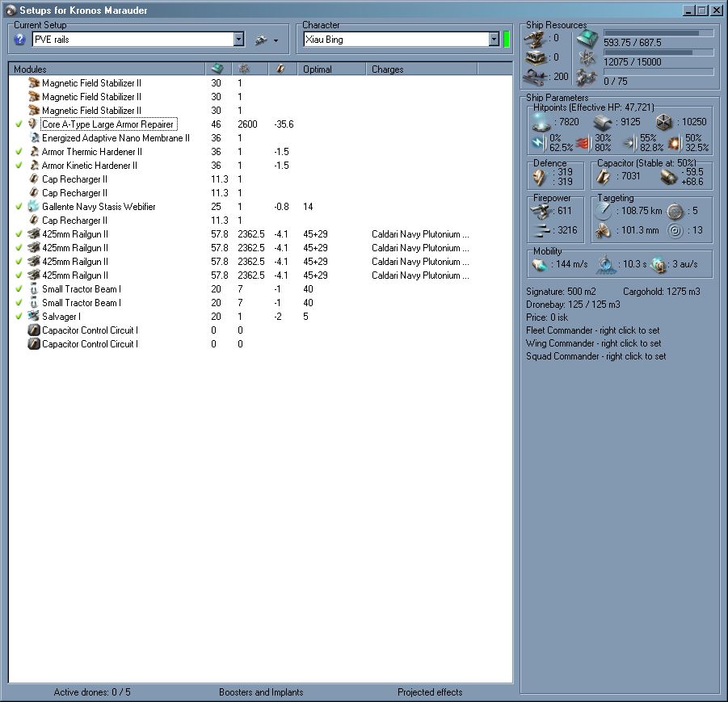The width and height of the screenshot is (728, 702).
Task: Open Boosters and Implants
Action: 261,692
